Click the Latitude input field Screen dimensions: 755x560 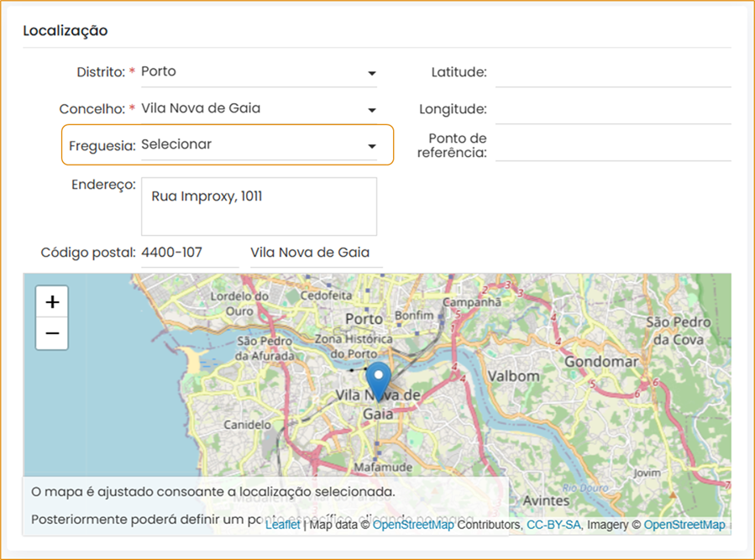point(612,73)
